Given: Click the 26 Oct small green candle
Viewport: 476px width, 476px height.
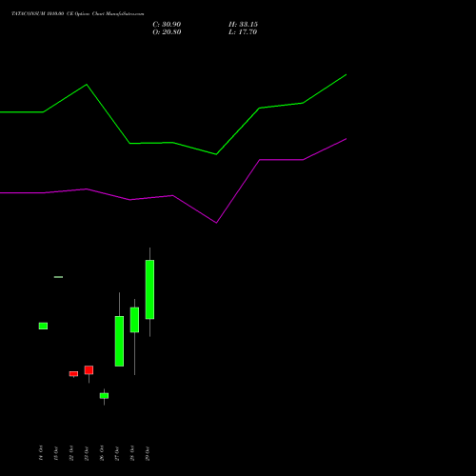Looking at the screenshot, I should coord(104,396).
